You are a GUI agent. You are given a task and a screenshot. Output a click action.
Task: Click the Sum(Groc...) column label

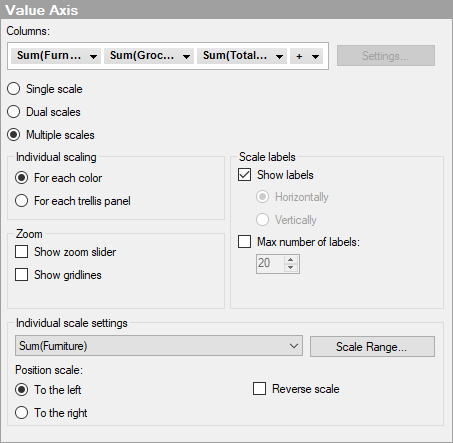click(142, 55)
